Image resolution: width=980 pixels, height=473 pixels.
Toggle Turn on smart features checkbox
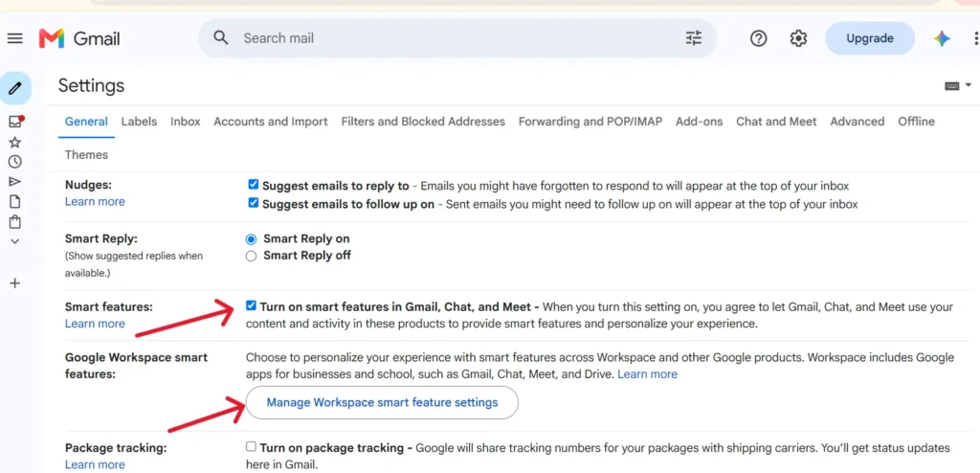coord(251,306)
